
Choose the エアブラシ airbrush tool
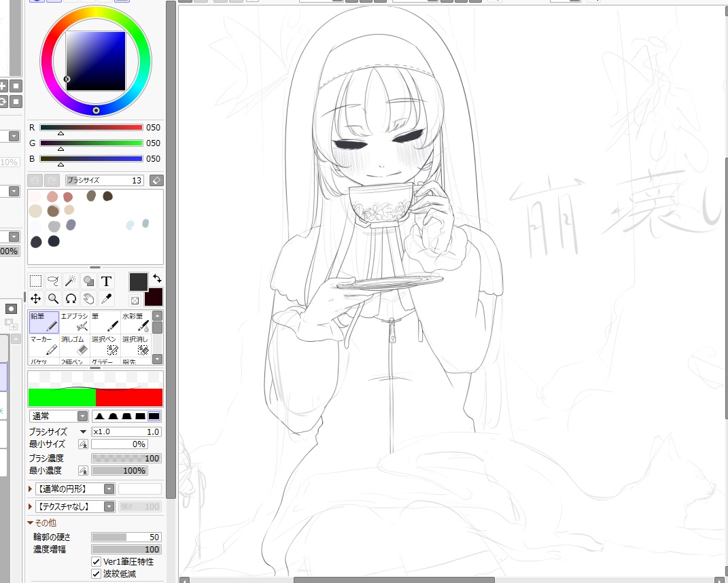(x=74, y=322)
